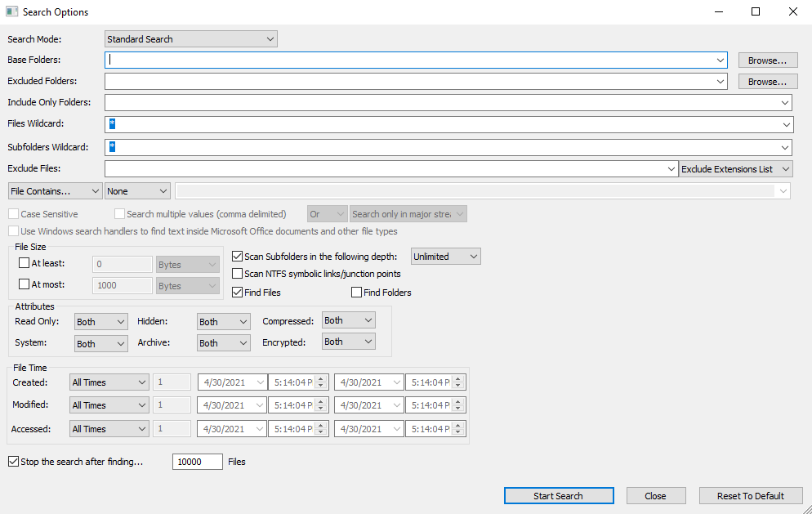Browse for Base Folders
The width and height of the screenshot is (812, 514).
pyautogui.click(x=767, y=60)
